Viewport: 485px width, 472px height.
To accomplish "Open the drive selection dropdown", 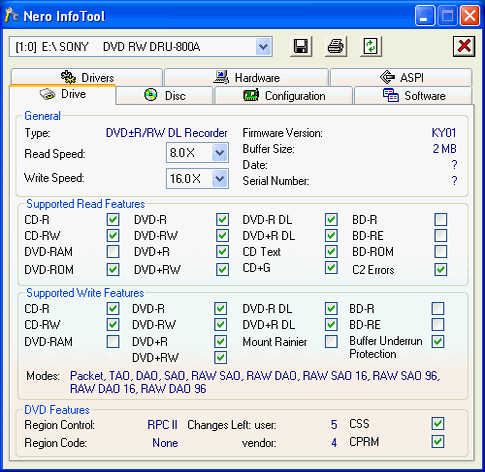I will click(263, 47).
